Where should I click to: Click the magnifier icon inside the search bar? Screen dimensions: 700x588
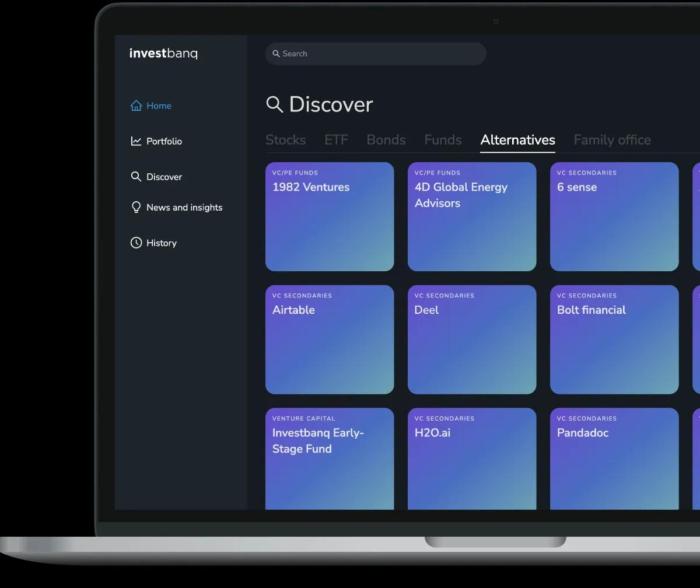pos(276,54)
